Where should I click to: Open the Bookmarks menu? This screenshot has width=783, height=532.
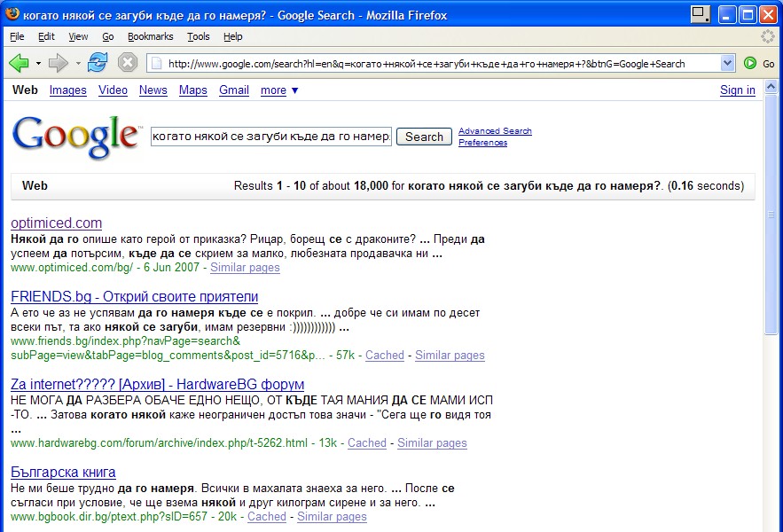click(x=151, y=36)
